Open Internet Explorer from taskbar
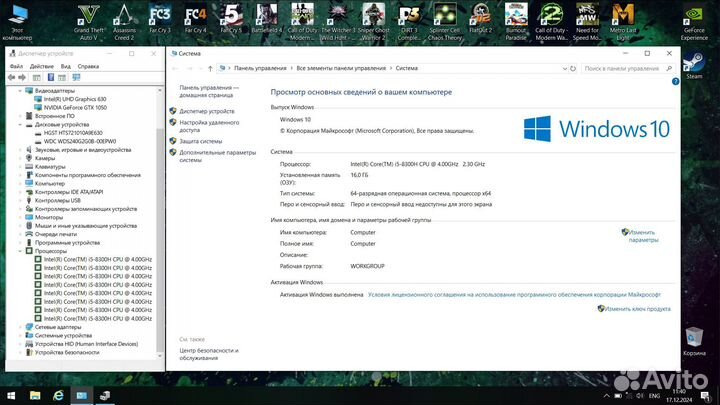 pyautogui.click(x=58, y=396)
